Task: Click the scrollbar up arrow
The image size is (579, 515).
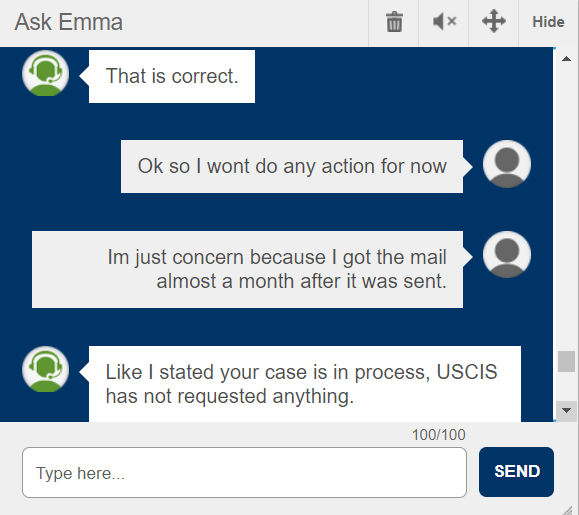Action: point(566,59)
